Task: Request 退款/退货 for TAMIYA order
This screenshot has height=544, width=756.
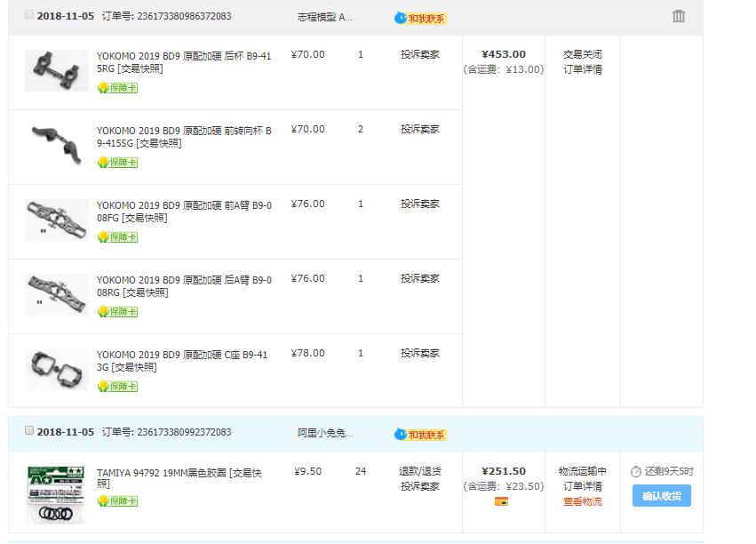Action: (420, 471)
